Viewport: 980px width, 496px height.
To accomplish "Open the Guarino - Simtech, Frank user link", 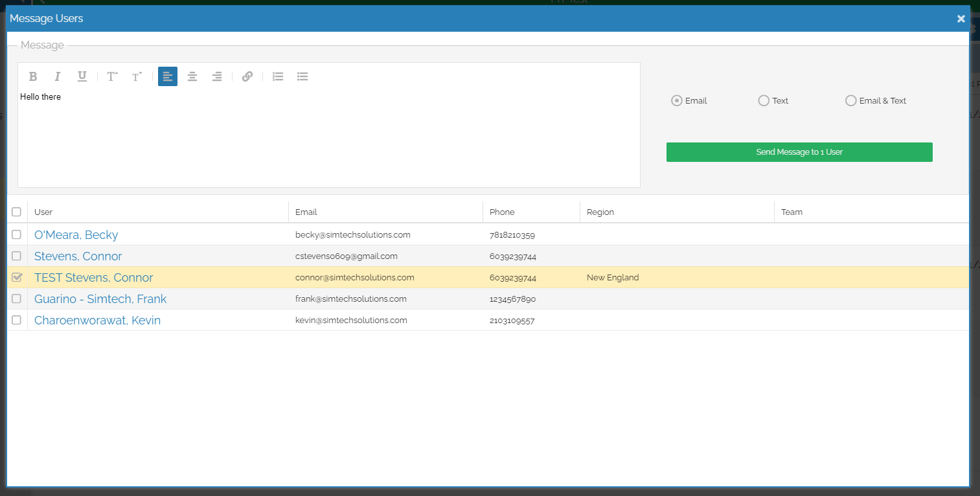I will coord(100,299).
